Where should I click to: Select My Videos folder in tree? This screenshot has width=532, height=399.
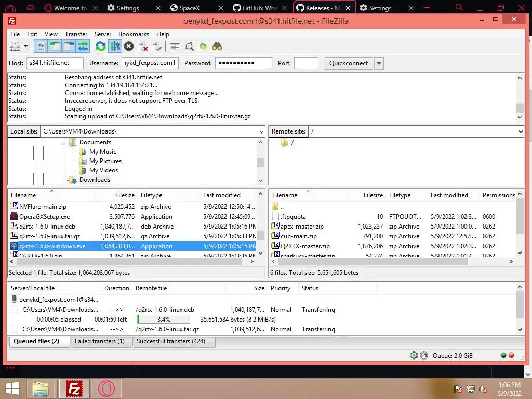click(103, 170)
